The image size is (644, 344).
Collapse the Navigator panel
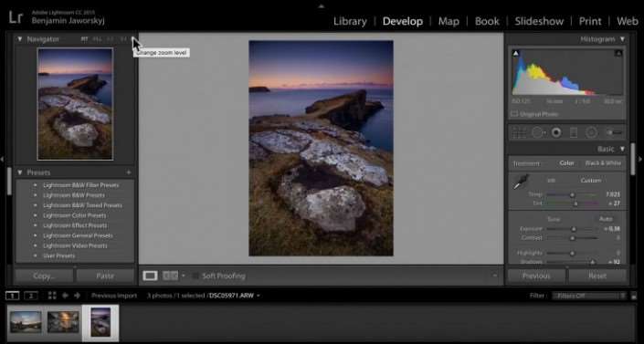click(19, 39)
